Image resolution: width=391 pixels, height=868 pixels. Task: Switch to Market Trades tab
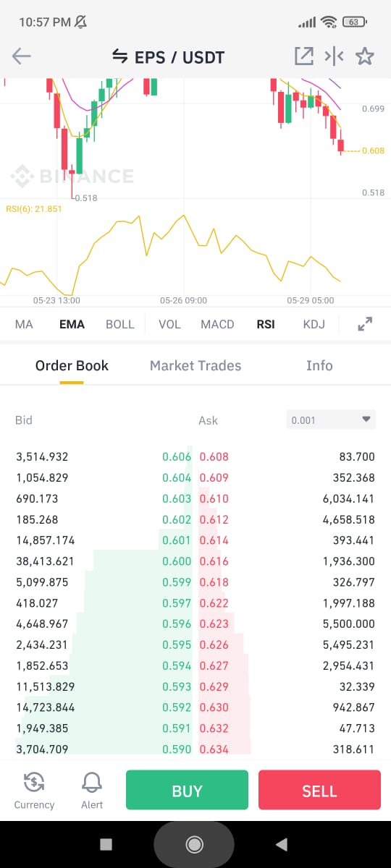[x=195, y=365]
